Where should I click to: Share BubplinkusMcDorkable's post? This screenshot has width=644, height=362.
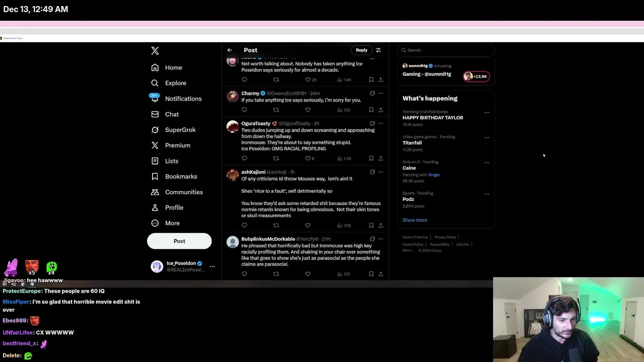click(381, 274)
